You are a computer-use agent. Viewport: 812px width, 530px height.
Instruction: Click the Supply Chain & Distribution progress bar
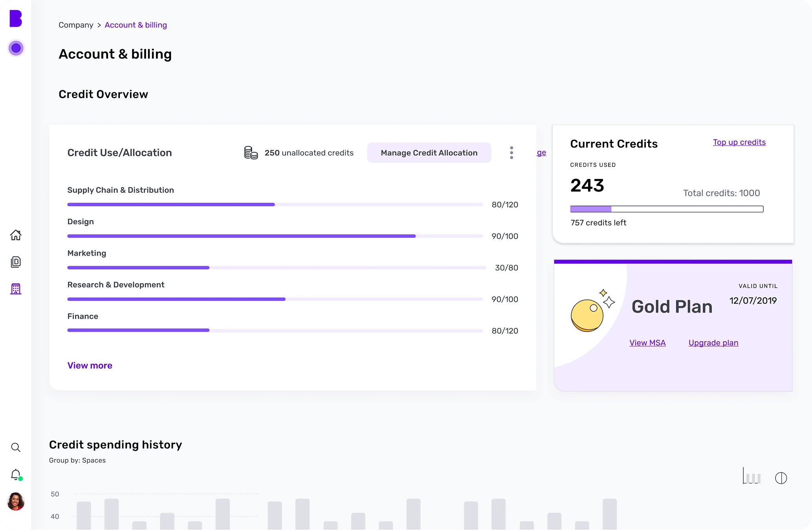coord(275,205)
